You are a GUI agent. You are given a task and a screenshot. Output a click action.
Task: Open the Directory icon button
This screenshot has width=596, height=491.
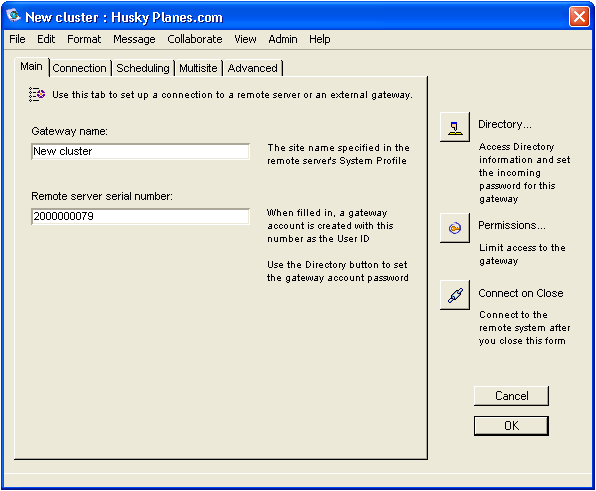(455, 127)
